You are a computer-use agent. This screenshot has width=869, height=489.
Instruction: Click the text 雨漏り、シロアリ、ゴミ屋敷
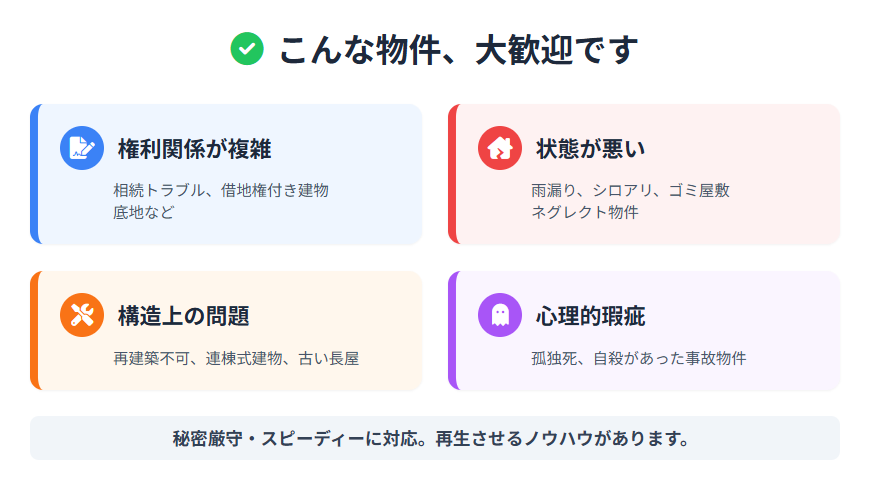point(630,190)
